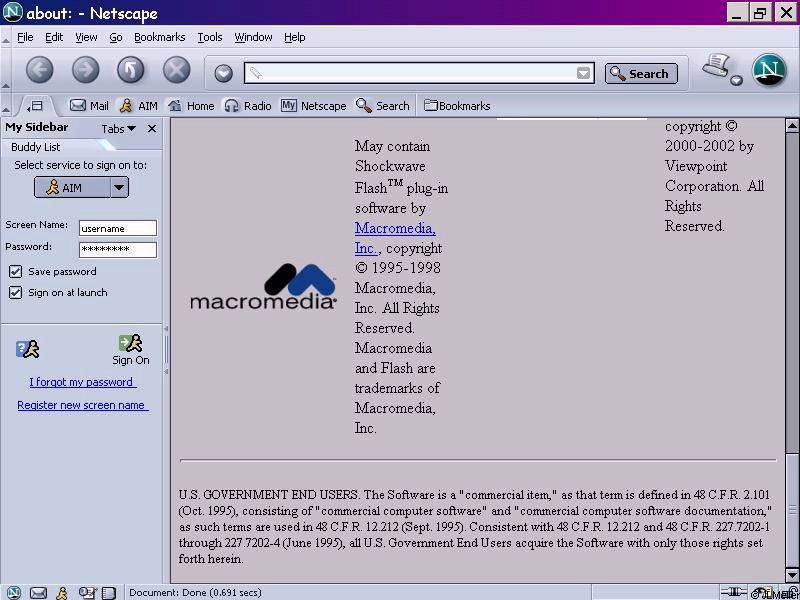Click the Search button beside the address bar
The height and width of the screenshot is (600, 800).
pos(641,73)
